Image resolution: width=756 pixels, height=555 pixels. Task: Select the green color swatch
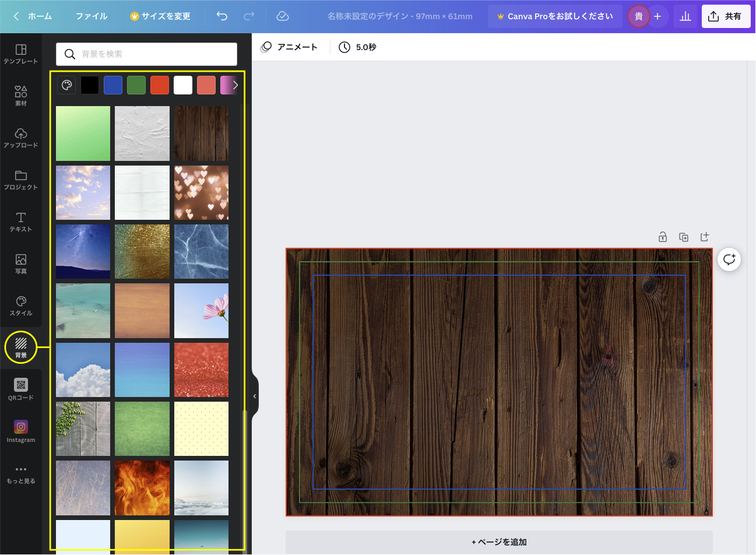(136, 85)
